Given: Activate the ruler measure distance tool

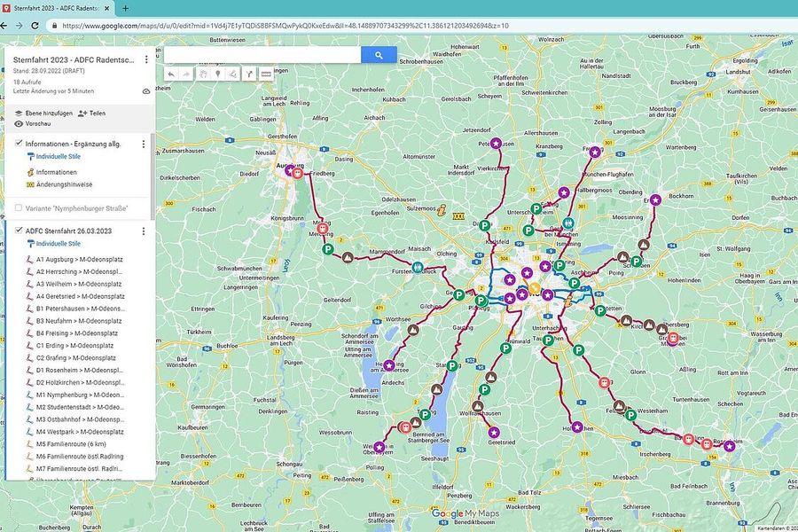Looking at the screenshot, I should (266, 74).
